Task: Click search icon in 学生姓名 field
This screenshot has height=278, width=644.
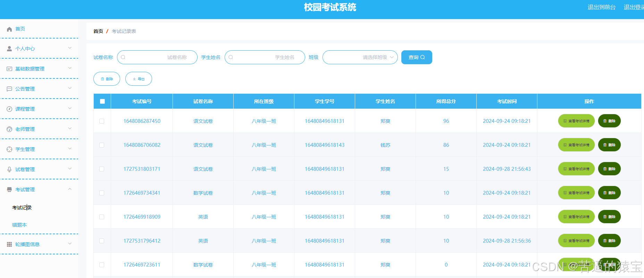Action: click(x=231, y=57)
